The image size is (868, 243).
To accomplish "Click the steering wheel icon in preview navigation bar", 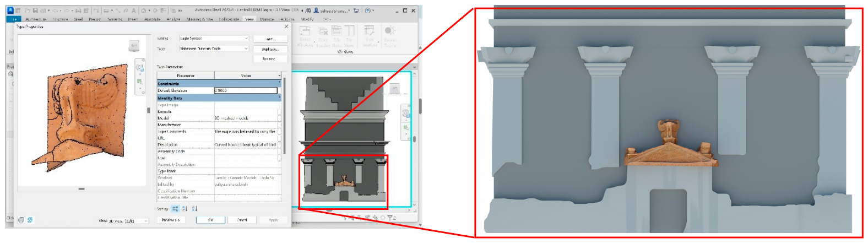I will [x=139, y=67].
